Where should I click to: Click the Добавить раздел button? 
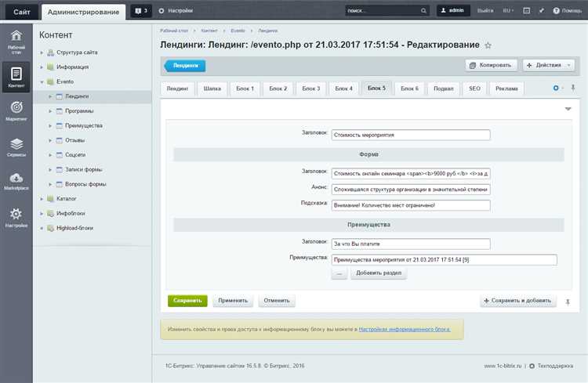pos(379,273)
